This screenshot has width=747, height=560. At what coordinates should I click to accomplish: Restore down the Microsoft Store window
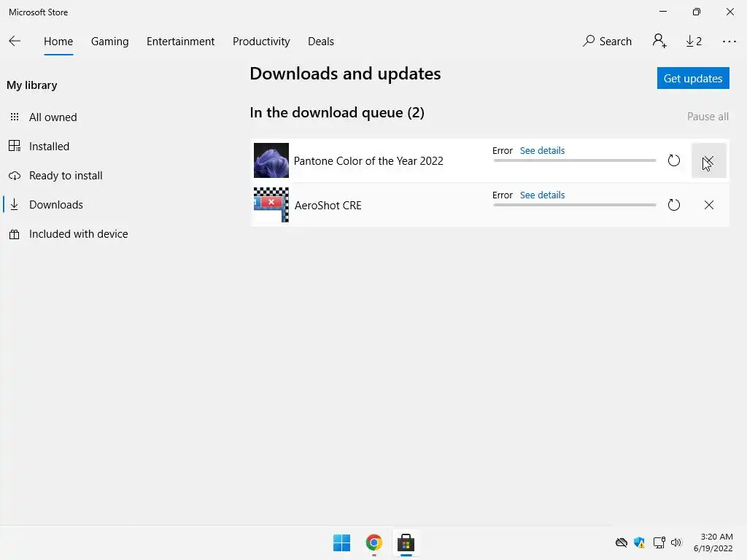pyautogui.click(x=697, y=12)
